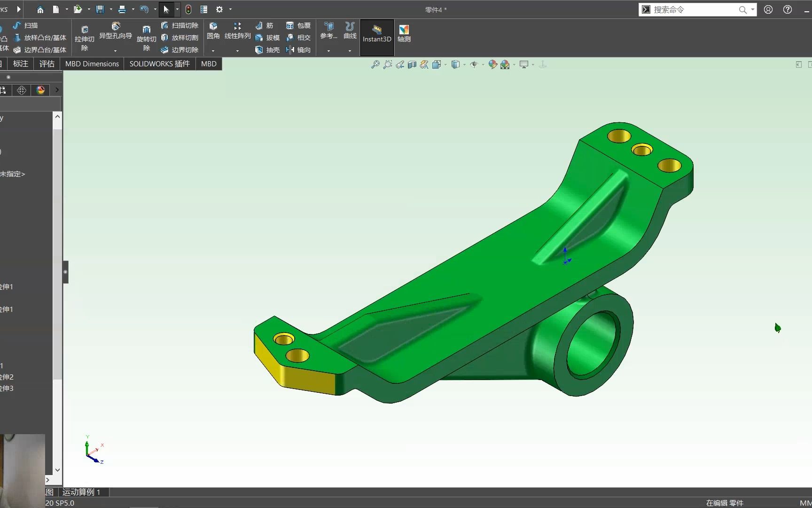The image size is (812, 508).
Task: Click the Home icon in the quick access bar
Action: (40, 9)
